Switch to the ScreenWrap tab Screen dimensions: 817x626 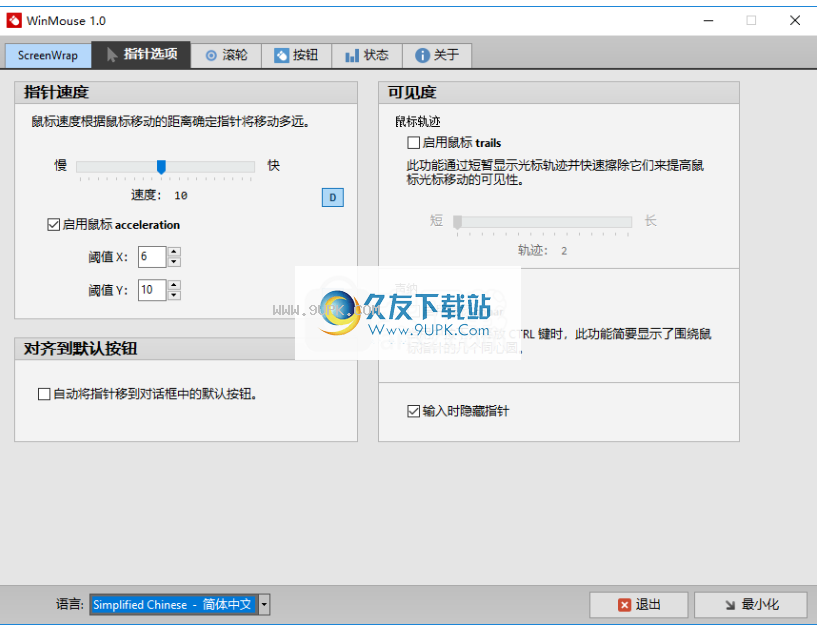pos(48,55)
